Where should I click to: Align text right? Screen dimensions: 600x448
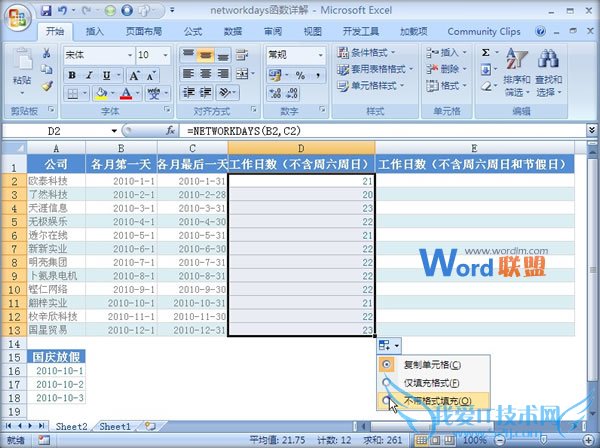click(223, 73)
